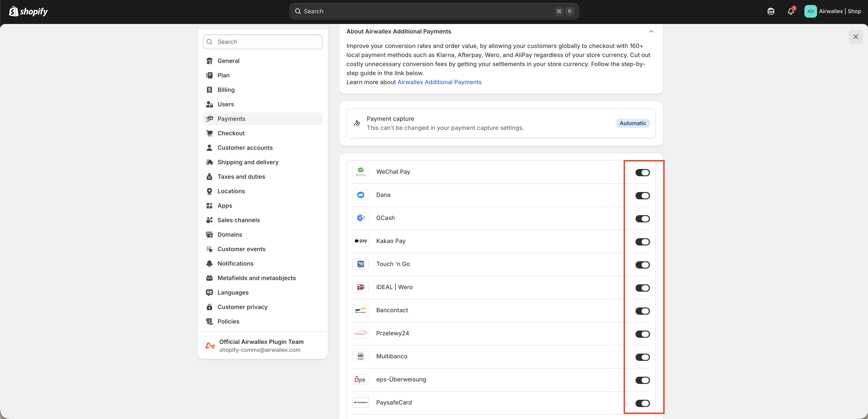Image resolution: width=868 pixels, height=419 pixels.
Task: Click the A|S store avatar
Action: [x=810, y=12]
